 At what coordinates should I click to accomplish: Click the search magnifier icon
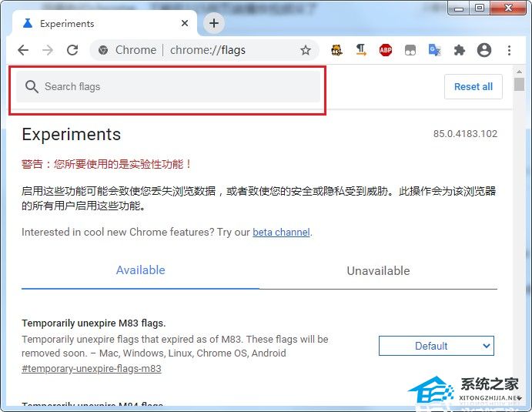click(32, 87)
